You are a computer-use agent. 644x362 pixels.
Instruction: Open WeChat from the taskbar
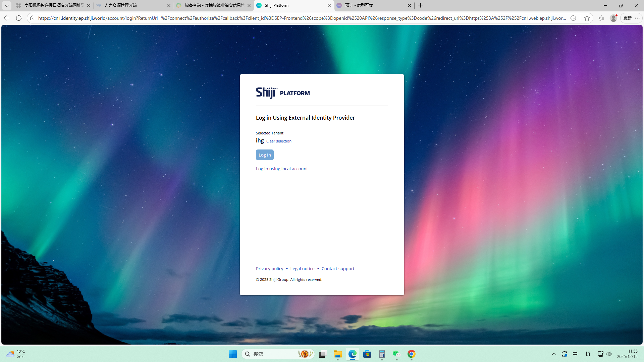click(x=396, y=354)
